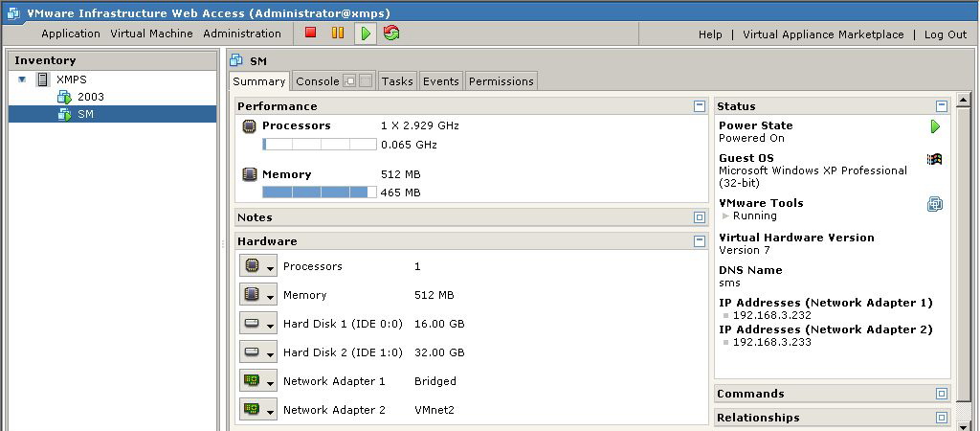Select the 2003 virtual machine in Inventory
This screenshot has height=431, width=980.
click(x=113, y=97)
